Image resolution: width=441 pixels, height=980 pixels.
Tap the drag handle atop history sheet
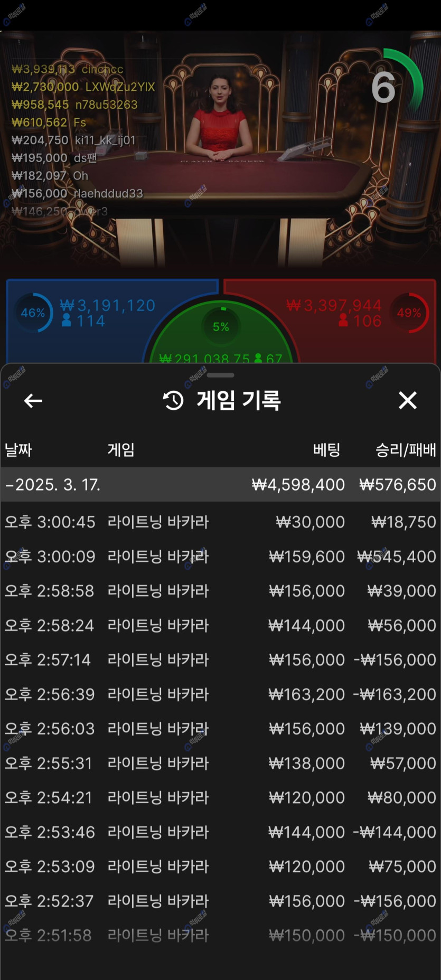[x=220, y=375]
